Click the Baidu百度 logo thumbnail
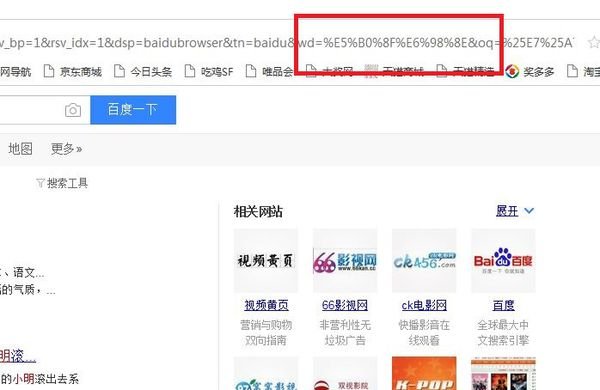 coord(503,261)
